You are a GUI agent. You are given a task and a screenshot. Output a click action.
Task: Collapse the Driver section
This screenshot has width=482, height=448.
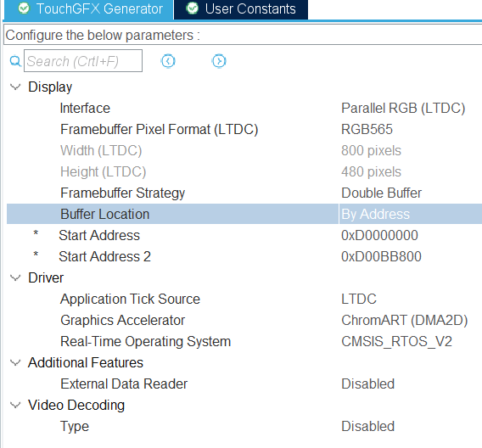[15, 277]
